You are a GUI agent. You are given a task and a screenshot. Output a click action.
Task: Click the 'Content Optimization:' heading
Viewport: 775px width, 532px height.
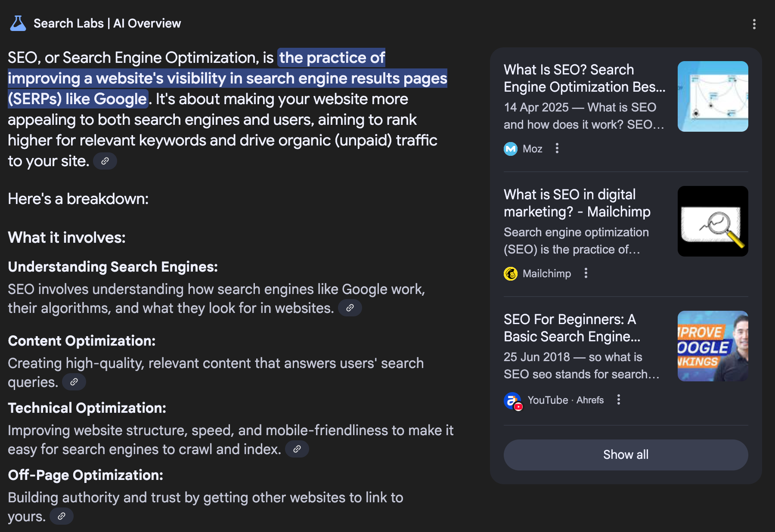[82, 341]
